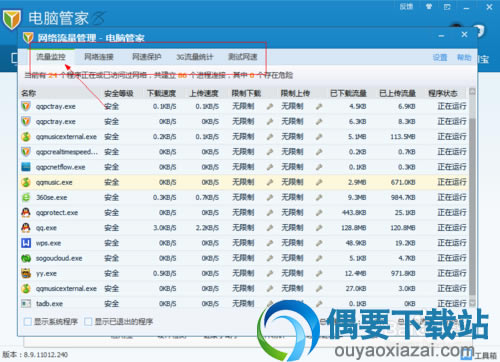Enable 显示已退出的程序 checkbox
The width and height of the screenshot is (500, 362).
click(88, 322)
